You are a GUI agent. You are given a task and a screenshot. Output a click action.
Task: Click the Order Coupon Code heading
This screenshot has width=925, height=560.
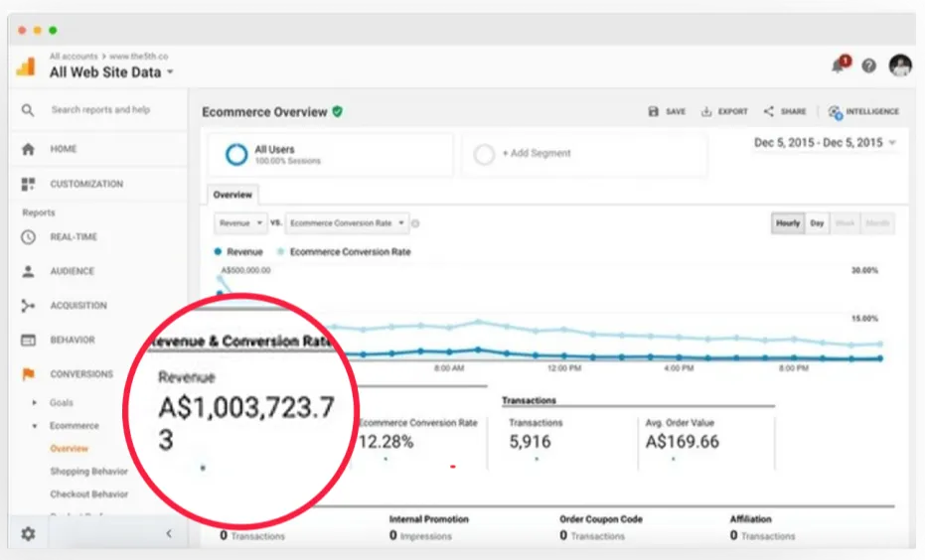pos(600,519)
